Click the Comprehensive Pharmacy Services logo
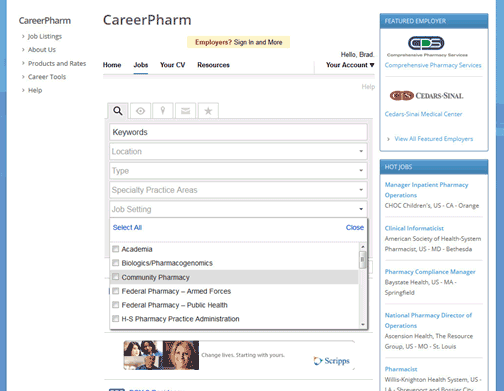The width and height of the screenshot is (504, 391). 427,46
